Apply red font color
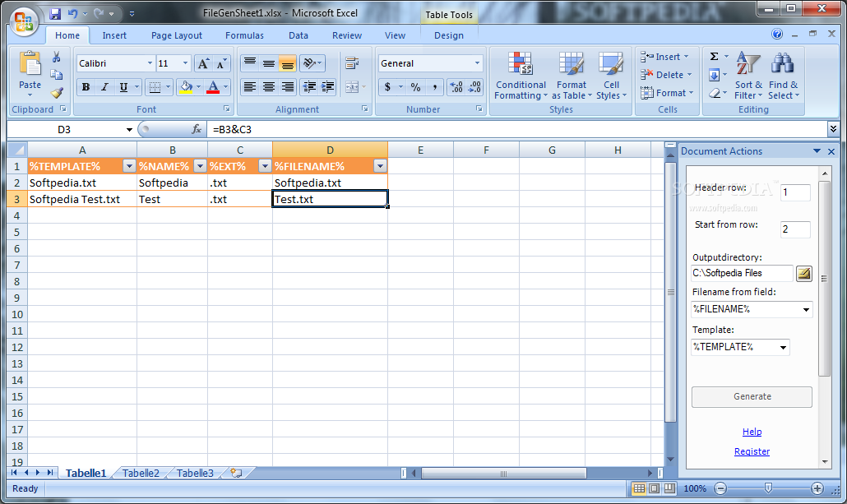Viewport: 847px width, 504px height. point(213,87)
